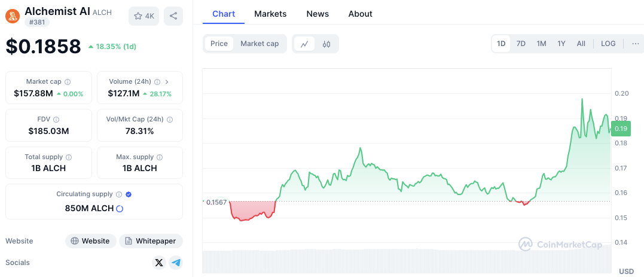644x277 pixels.
Task: Set chart range to 1M
Action: point(541,44)
